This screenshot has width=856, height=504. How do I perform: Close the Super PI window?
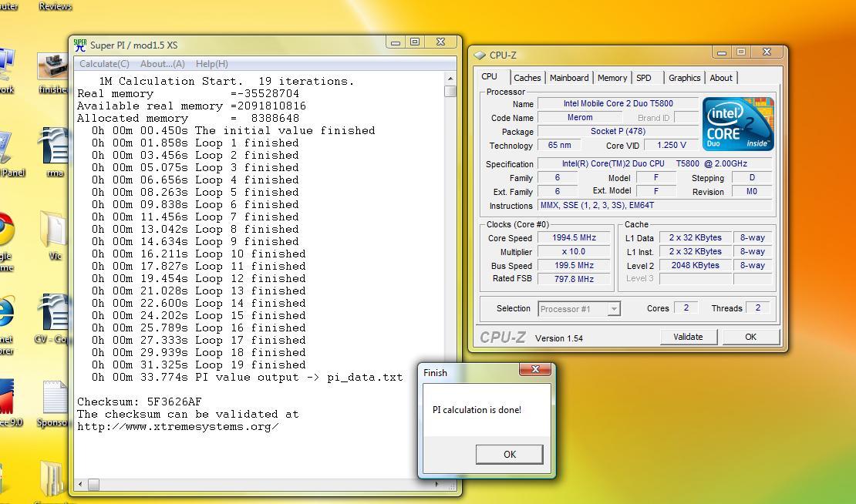[441, 42]
